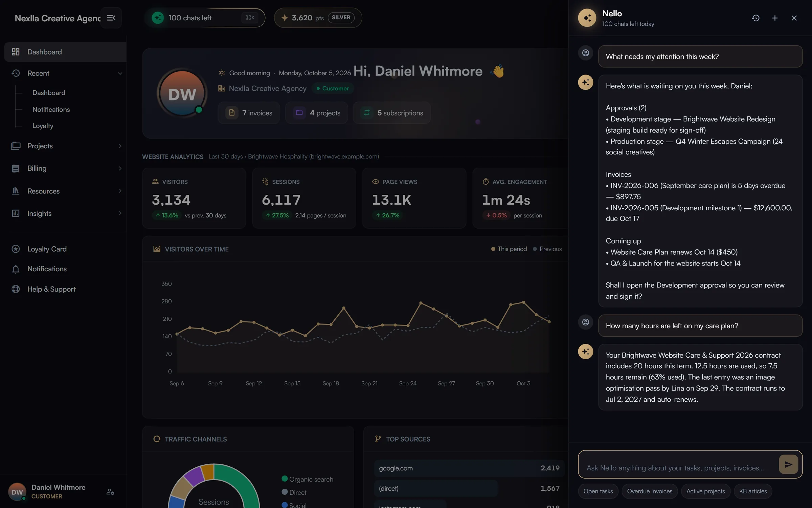The width and height of the screenshot is (812, 508).
Task: Click the DW profile avatar
Action: [x=182, y=93]
